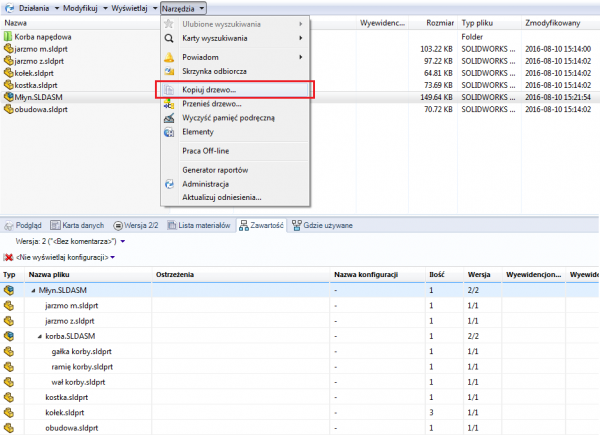Select the jarzmo m.sldprt file icon in list

tap(8, 49)
